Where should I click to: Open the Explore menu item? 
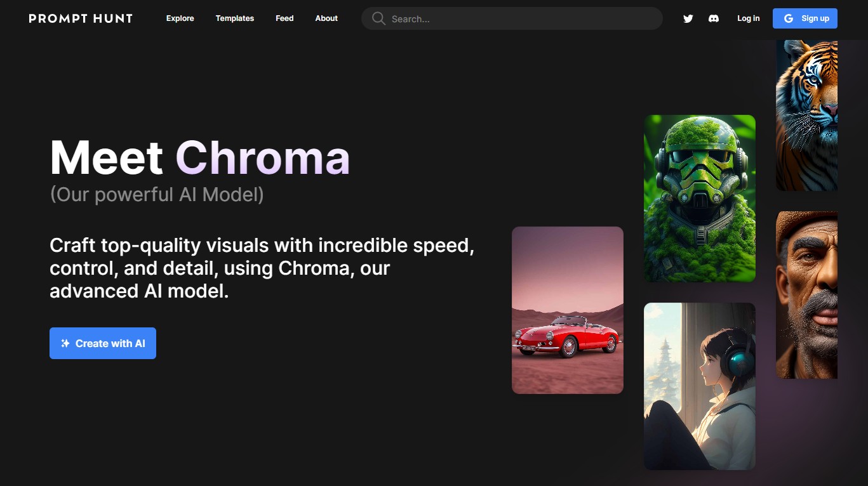click(x=180, y=18)
